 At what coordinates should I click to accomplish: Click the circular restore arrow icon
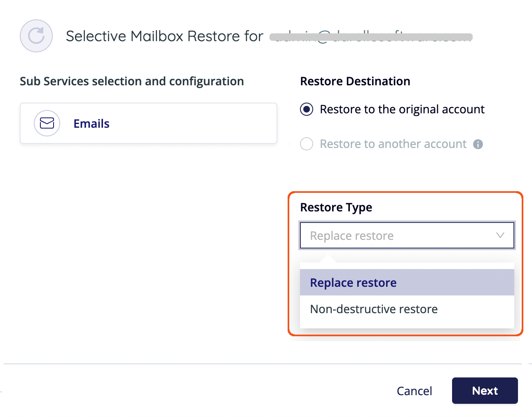[x=36, y=36]
